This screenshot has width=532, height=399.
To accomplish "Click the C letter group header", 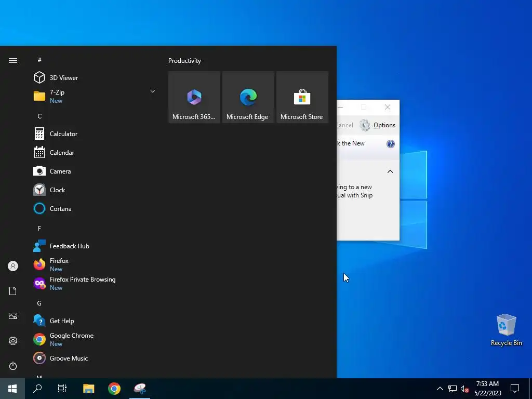I will coord(39,116).
